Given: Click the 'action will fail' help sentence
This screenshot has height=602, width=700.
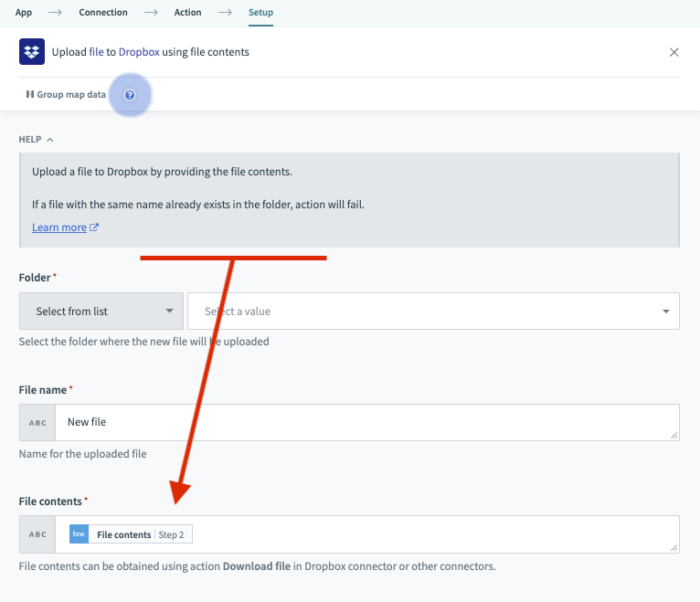Looking at the screenshot, I should pyautogui.click(x=198, y=205).
